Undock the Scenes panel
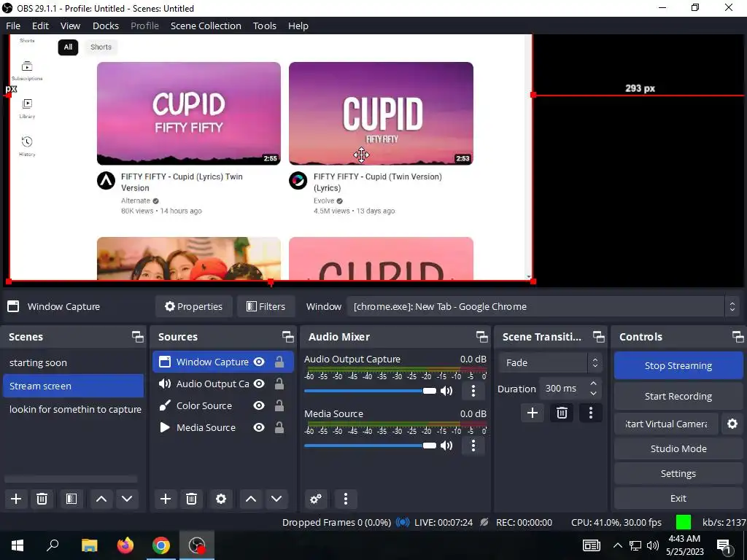747x560 pixels. 138,337
